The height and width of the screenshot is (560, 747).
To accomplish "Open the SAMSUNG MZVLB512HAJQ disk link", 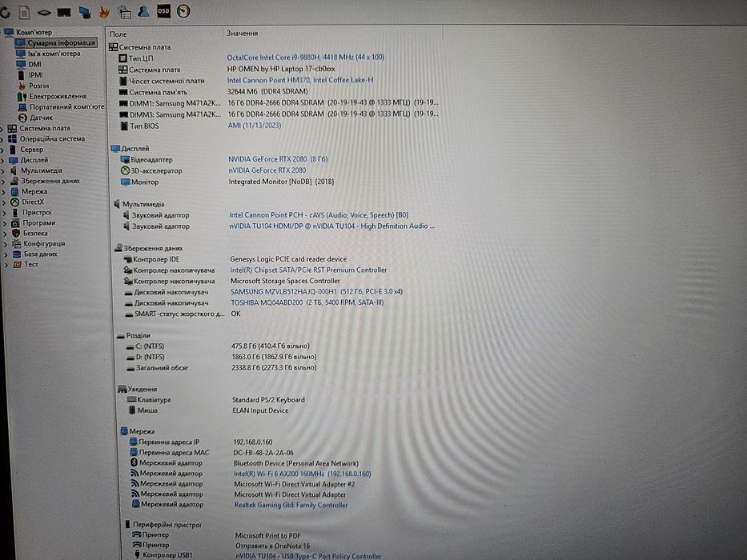I will [316, 291].
